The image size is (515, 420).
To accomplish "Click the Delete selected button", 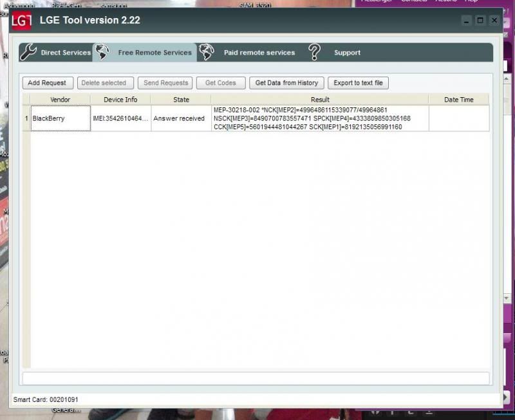I will [105, 83].
